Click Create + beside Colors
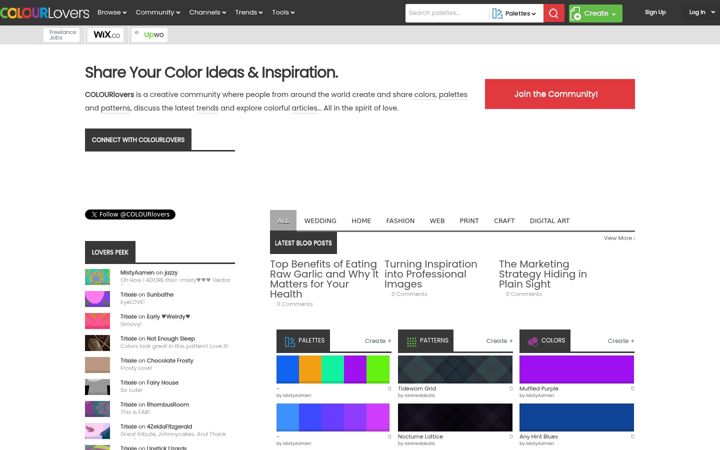 [x=620, y=341]
